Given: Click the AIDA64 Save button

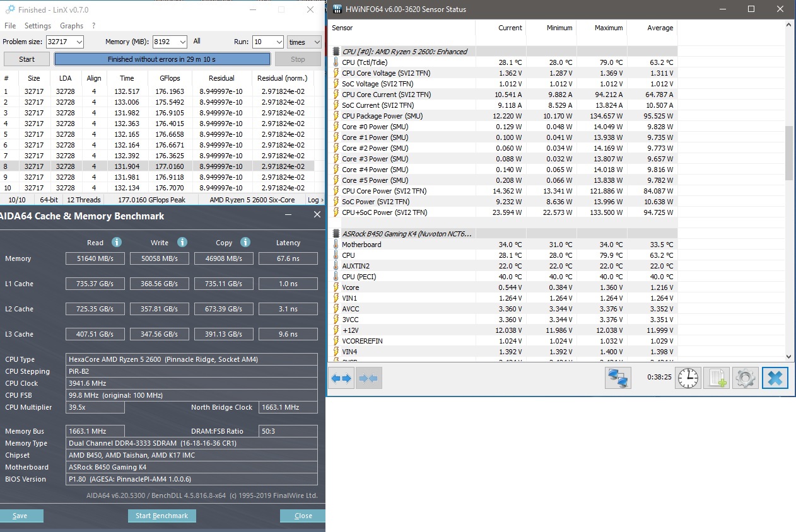Looking at the screenshot, I should (20, 516).
